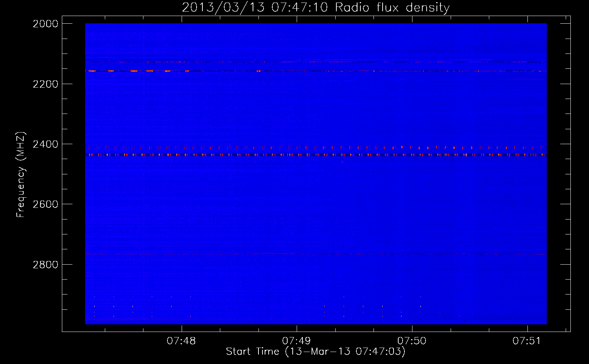Click the frequency tick label "2800"

pyautogui.click(x=46, y=264)
